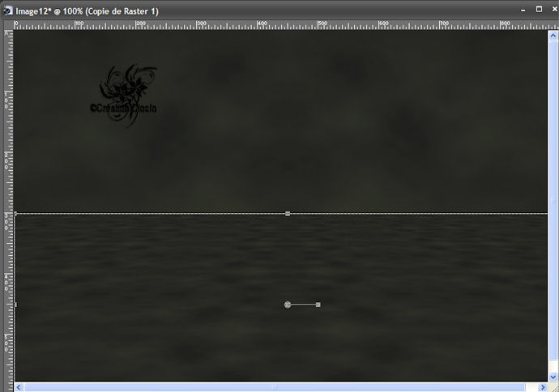Minimize the Image12 document window
Screen dimensions: 559x392
tap(524, 11)
